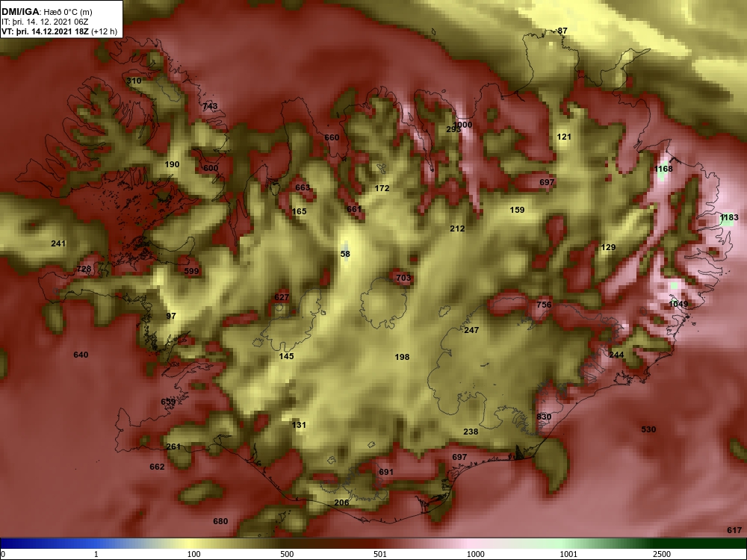The image size is (747, 560).
Task: Click the map value 145
Action: [x=286, y=356]
